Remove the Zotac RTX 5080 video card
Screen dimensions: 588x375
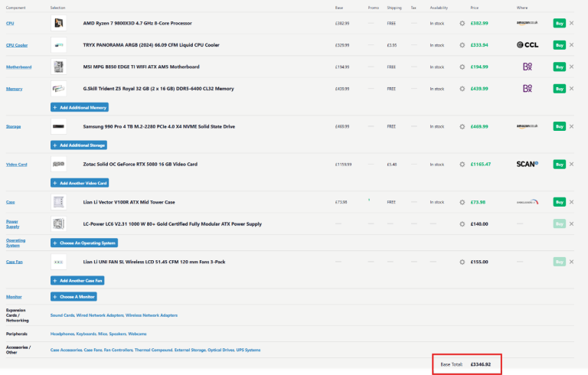pyautogui.click(x=571, y=164)
